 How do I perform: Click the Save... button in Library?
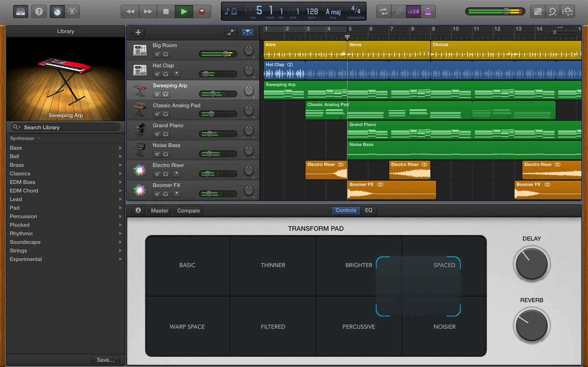click(106, 360)
